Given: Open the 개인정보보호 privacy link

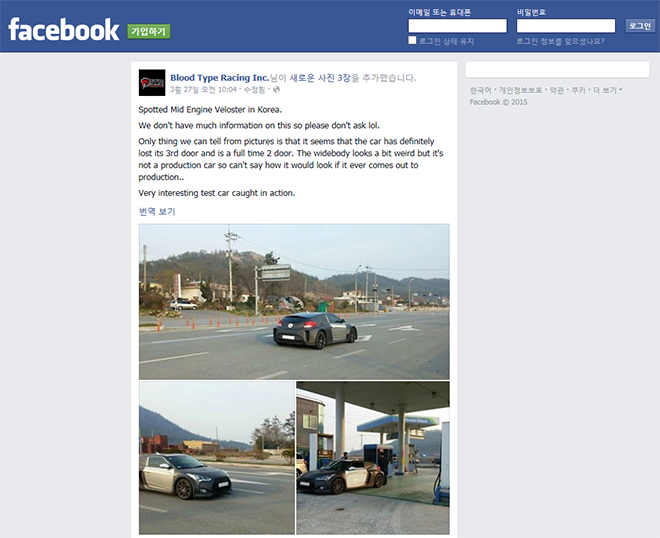Looking at the screenshot, I should pyautogui.click(x=520, y=90).
